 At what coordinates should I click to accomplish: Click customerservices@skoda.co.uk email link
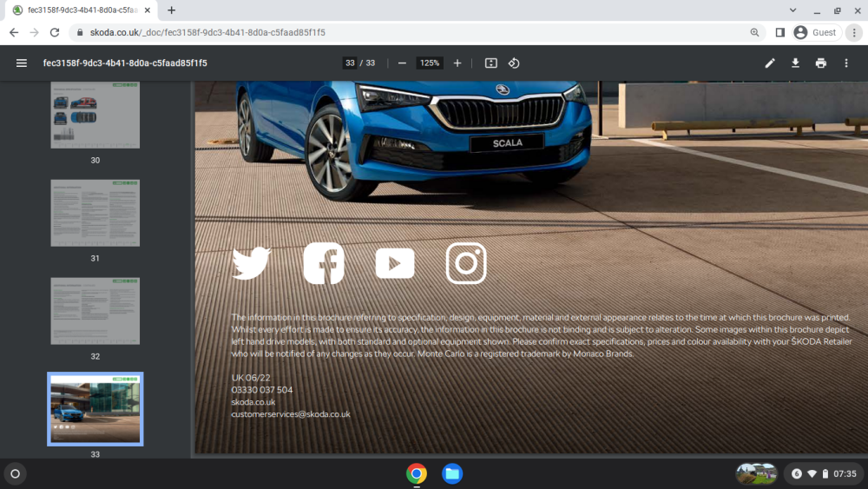tap(291, 414)
